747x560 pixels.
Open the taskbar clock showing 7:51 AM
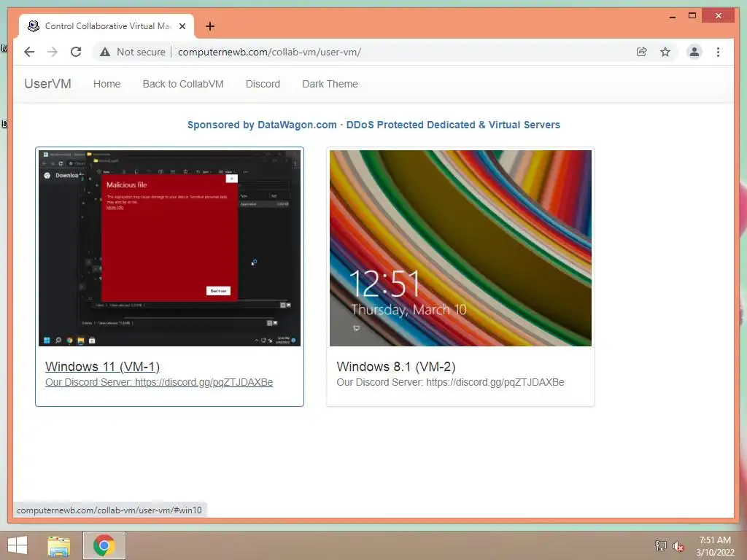(715, 546)
